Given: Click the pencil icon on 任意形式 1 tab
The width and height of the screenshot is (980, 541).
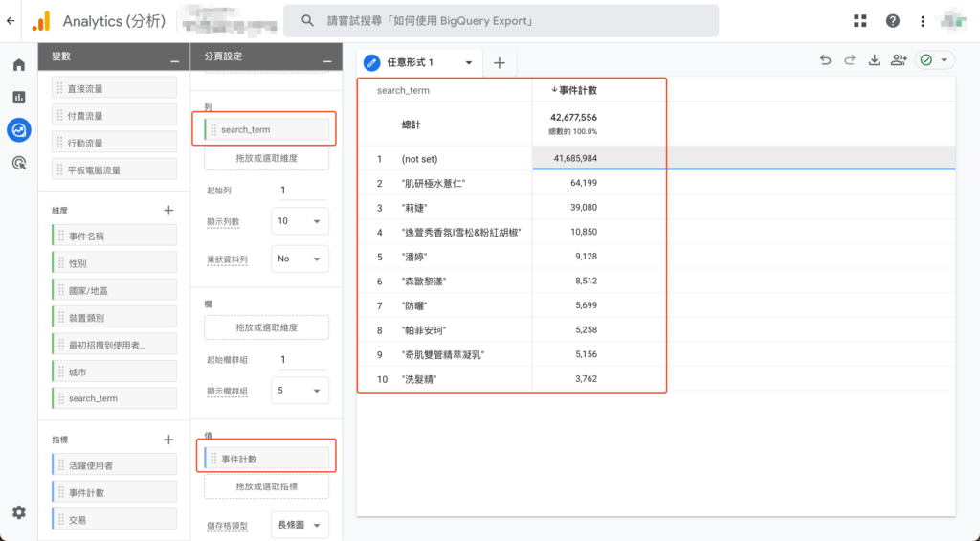Looking at the screenshot, I should point(372,62).
